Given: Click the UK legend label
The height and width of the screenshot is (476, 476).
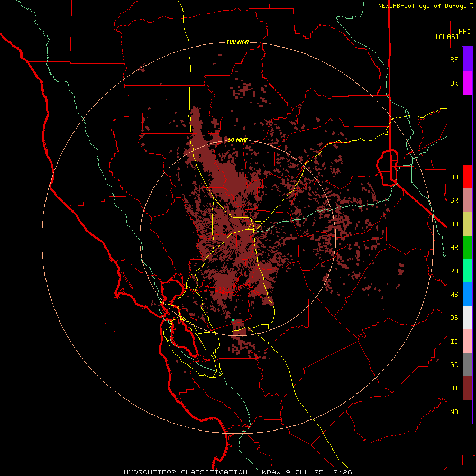Looking at the screenshot, I should (x=454, y=83).
